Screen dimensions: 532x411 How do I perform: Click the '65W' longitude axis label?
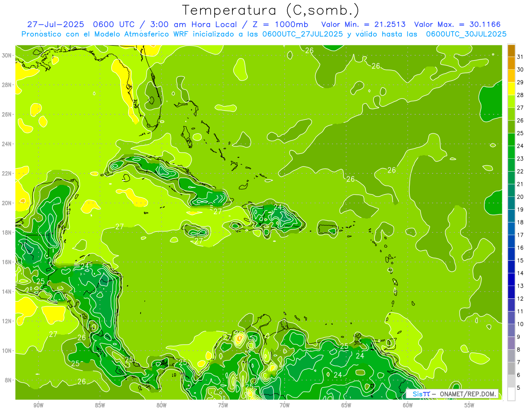[346, 405]
